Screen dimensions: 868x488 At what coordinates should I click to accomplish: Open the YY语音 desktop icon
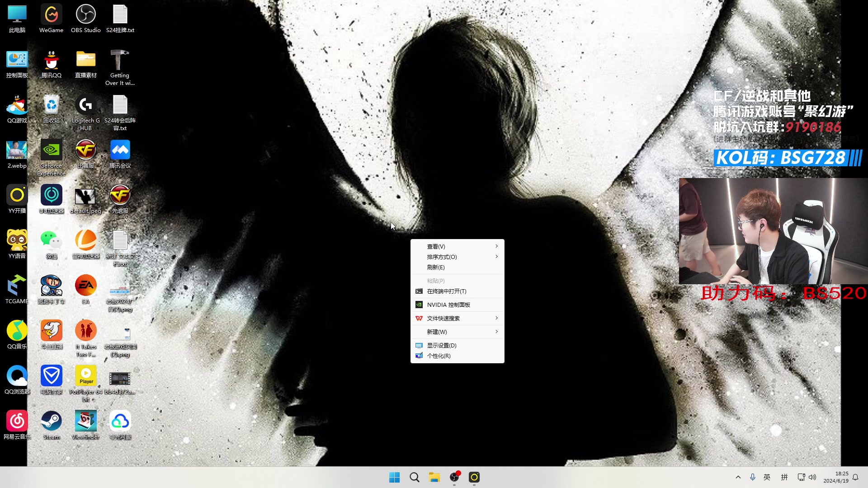[x=17, y=245]
